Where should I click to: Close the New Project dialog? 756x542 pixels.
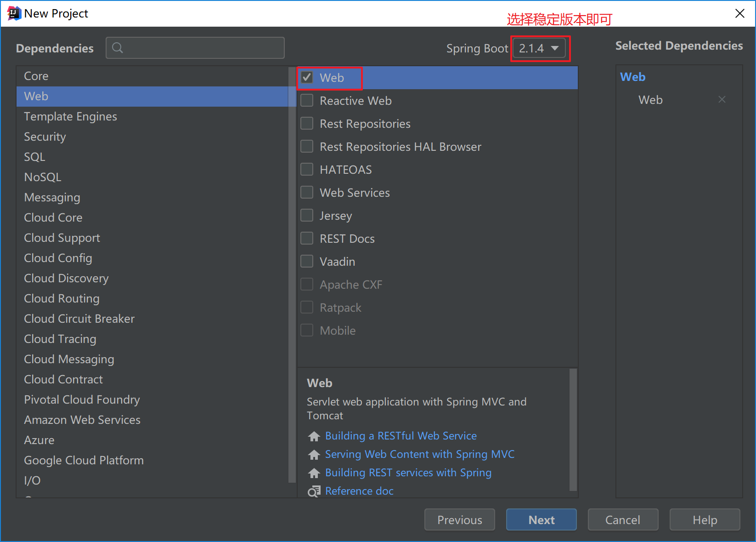tap(739, 13)
